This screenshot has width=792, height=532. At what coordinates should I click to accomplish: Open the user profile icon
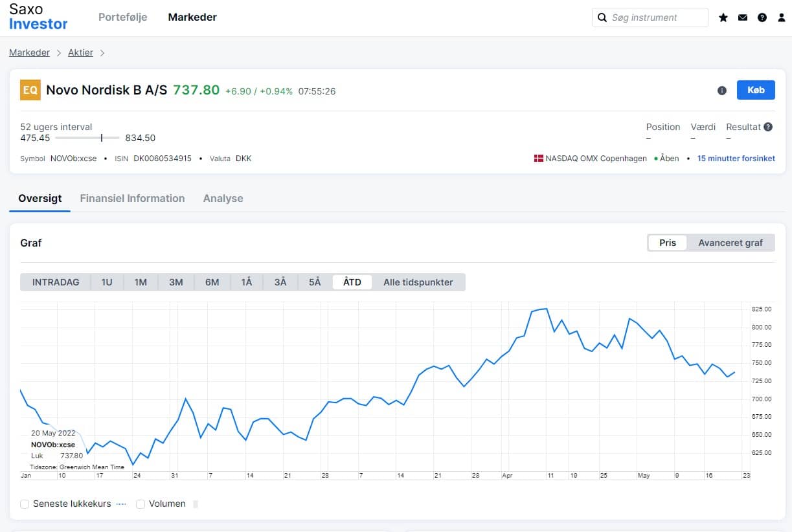pos(781,17)
